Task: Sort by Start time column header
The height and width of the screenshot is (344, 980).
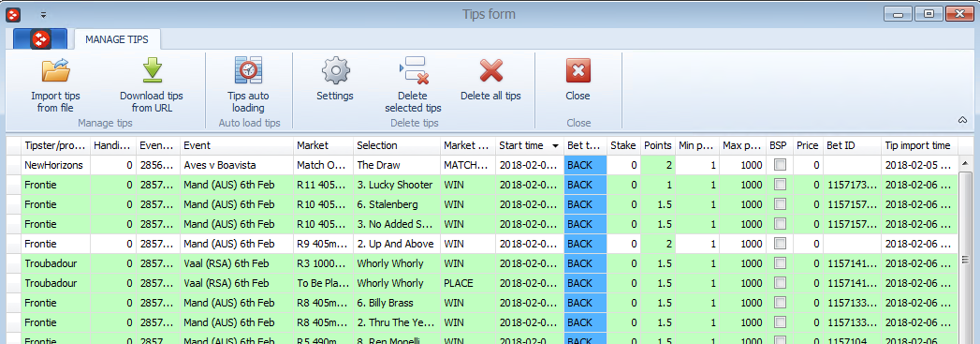Action: click(x=529, y=145)
